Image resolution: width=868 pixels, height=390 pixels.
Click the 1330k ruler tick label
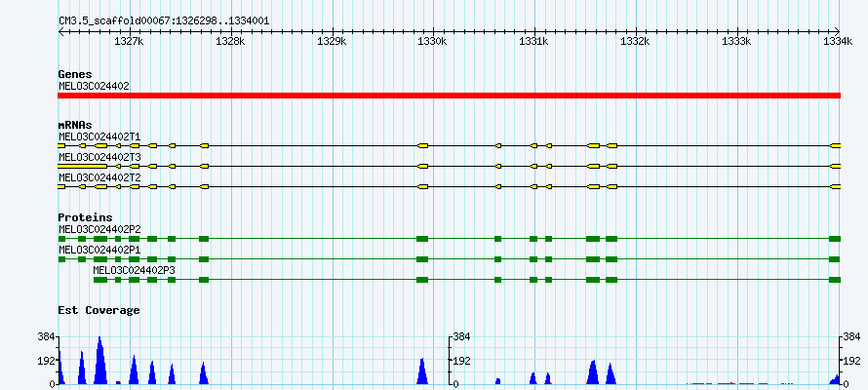click(x=433, y=41)
